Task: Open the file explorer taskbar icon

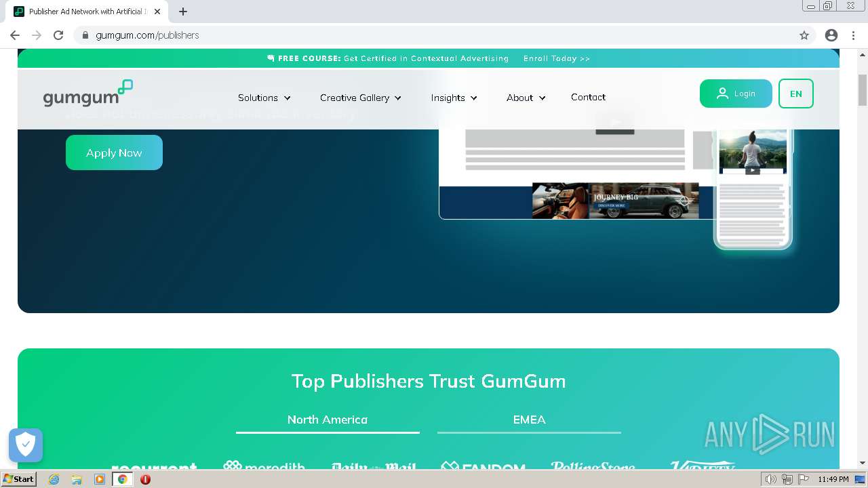Action: (x=77, y=479)
